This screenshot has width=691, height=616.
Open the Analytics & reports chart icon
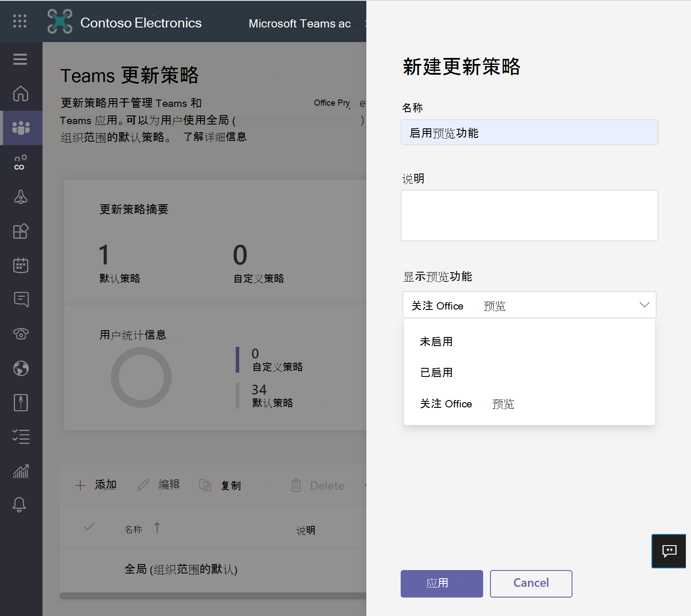click(x=21, y=471)
